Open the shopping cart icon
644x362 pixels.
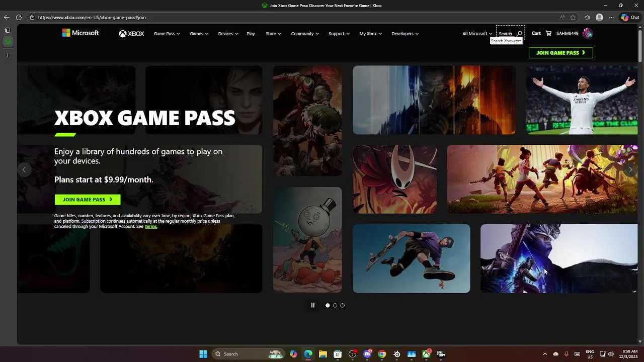pyautogui.click(x=548, y=34)
